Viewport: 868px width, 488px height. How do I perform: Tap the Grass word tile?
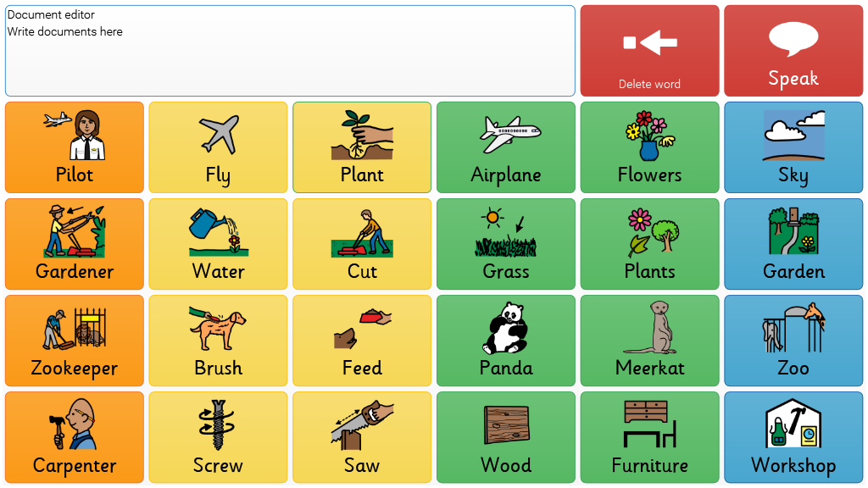point(506,244)
